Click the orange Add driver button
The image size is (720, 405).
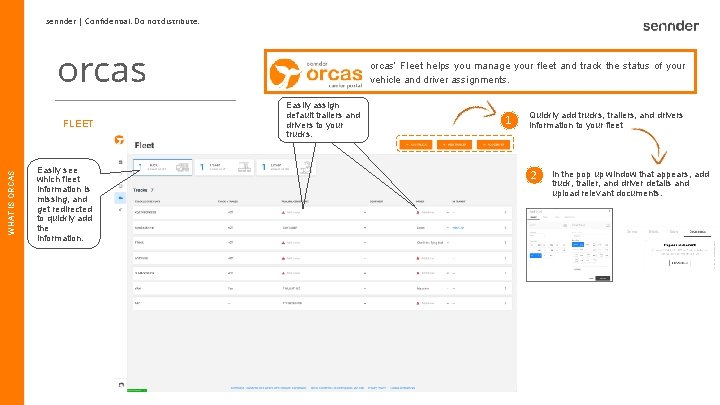[x=493, y=145]
